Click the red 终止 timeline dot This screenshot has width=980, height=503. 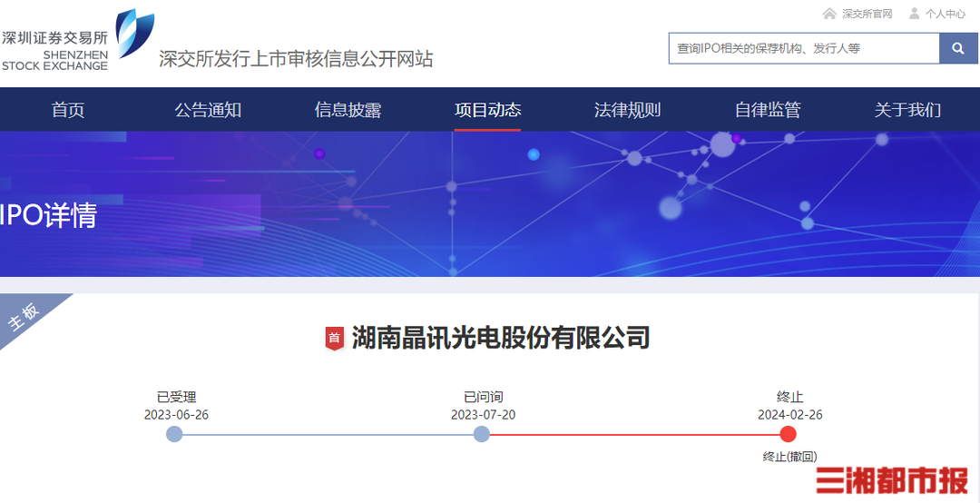(789, 434)
